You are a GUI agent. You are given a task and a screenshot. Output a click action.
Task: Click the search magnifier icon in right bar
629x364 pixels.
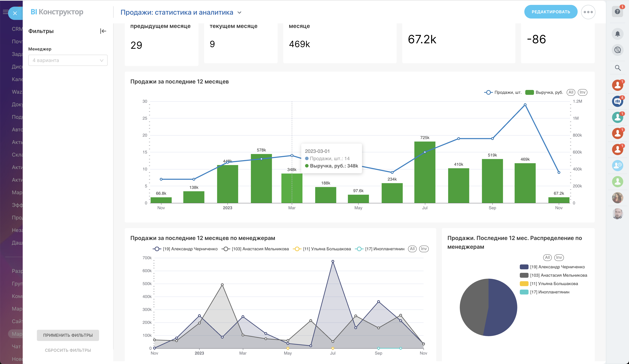pyautogui.click(x=617, y=68)
